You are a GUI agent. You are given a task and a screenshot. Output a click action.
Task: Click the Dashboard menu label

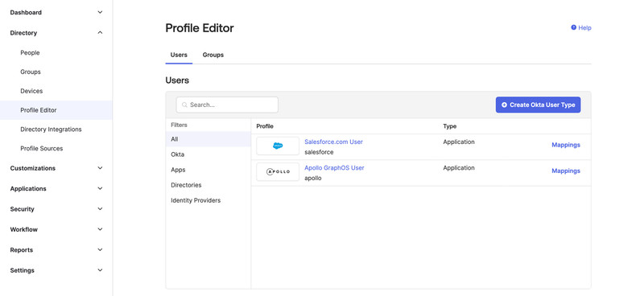(x=26, y=12)
